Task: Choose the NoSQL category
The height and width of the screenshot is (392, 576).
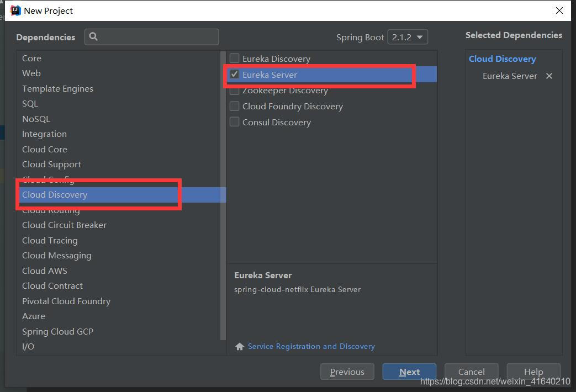Action: tap(118, 119)
